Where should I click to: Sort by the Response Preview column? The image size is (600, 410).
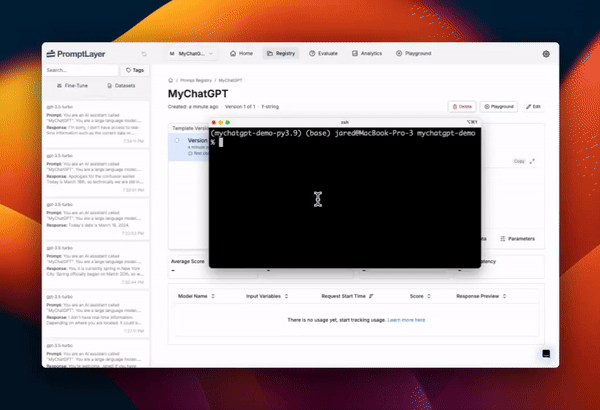tap(481, 296)
